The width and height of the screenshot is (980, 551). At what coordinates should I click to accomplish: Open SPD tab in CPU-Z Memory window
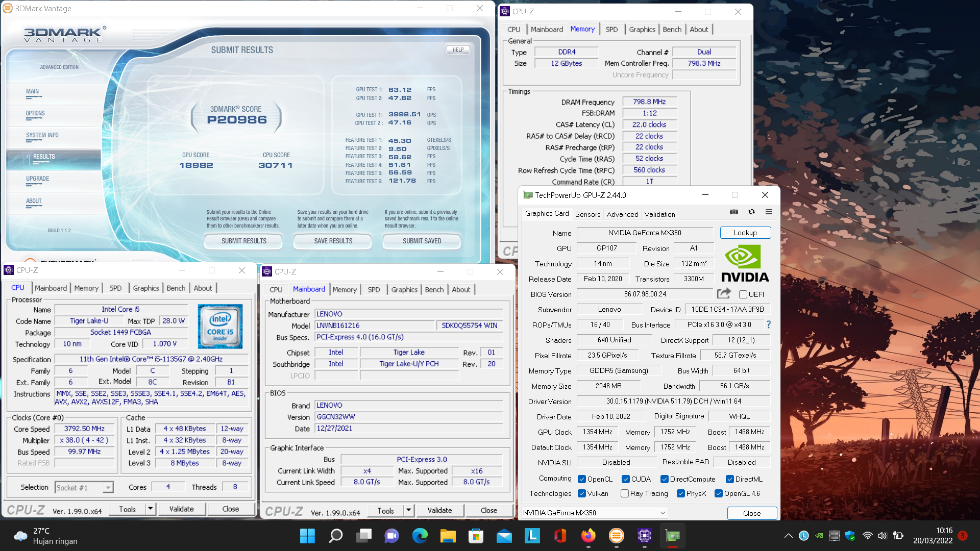611,30
